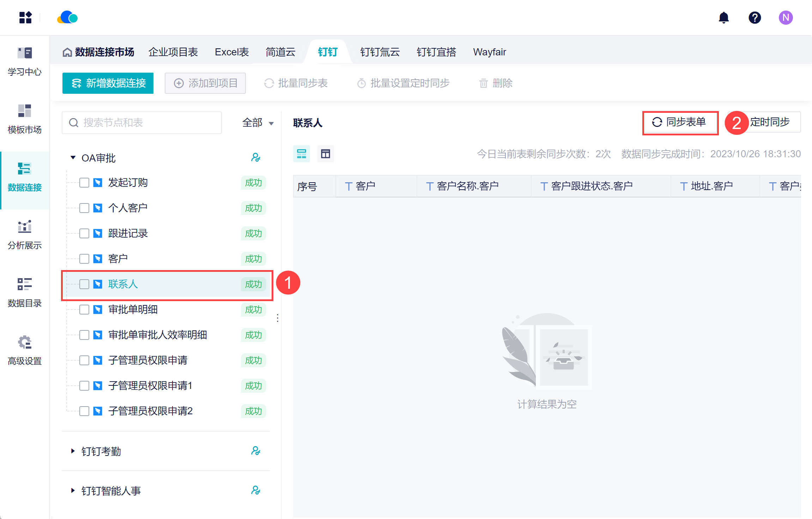Open user avatar N menu
The height and width of the screenshot is (519, 812).
click(786, 18)
